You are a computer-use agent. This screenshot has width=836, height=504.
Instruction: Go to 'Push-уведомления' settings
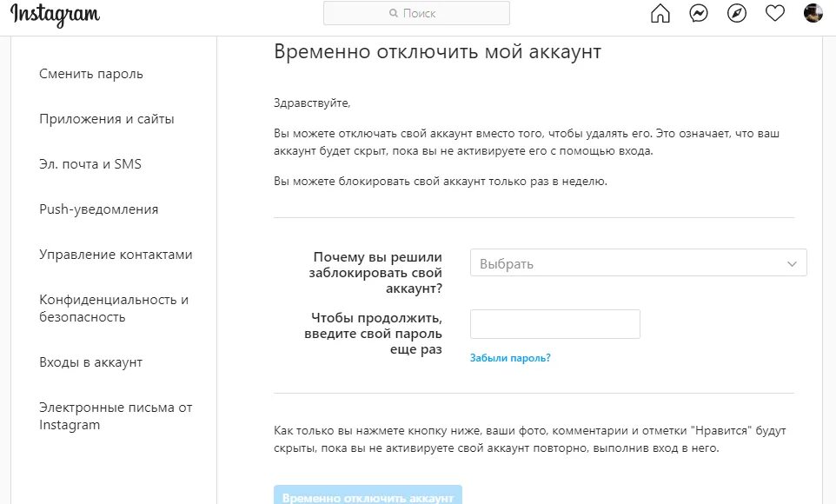(x=99, y=209)
